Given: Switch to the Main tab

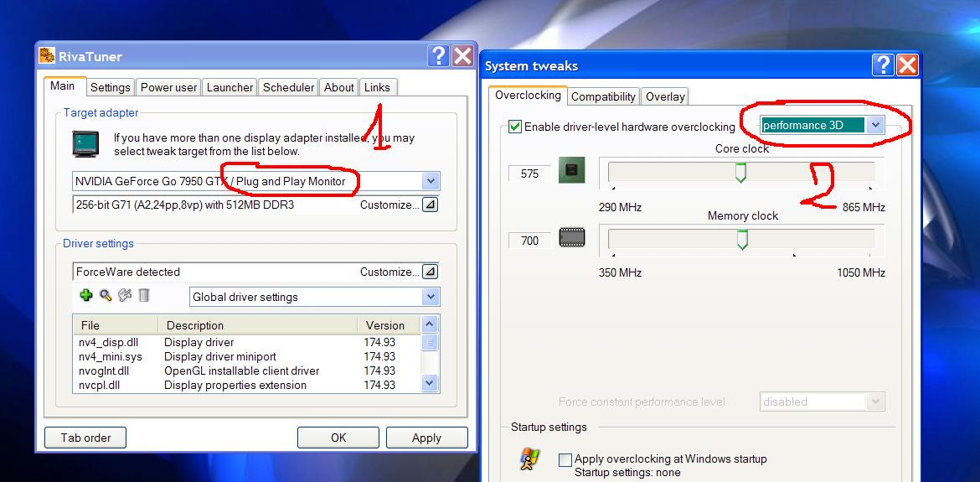Looking at the screenshot, I should [x=63, y=86].
